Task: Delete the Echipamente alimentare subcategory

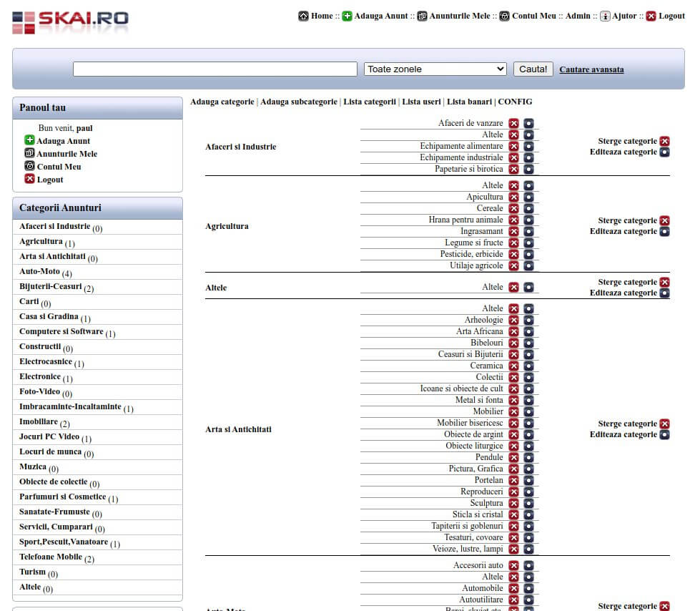Action: pyautogui.click(x=514, y=146)
